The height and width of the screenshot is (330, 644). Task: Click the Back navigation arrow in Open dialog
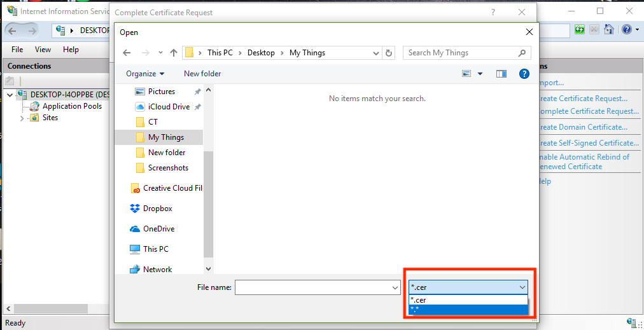click(127, 53)
